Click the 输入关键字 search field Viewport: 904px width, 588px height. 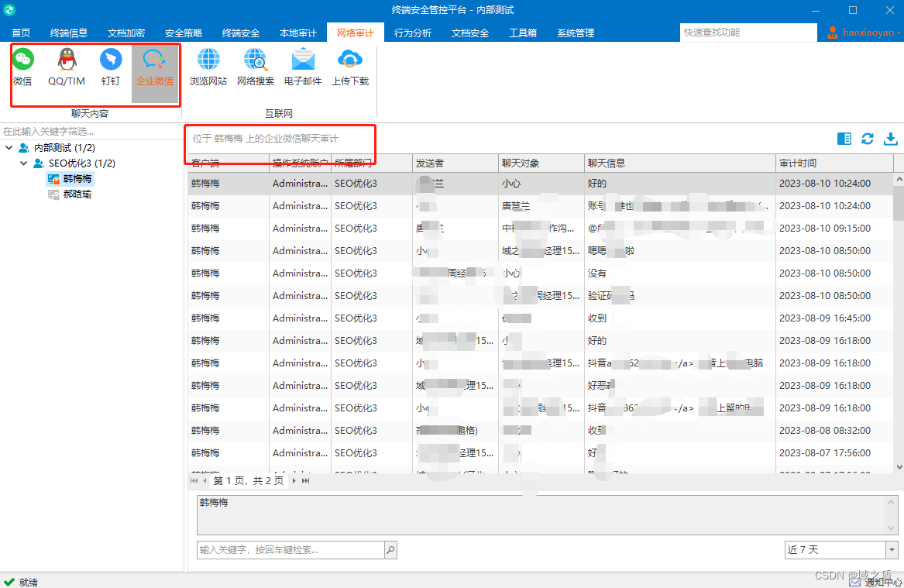[290, 550]
